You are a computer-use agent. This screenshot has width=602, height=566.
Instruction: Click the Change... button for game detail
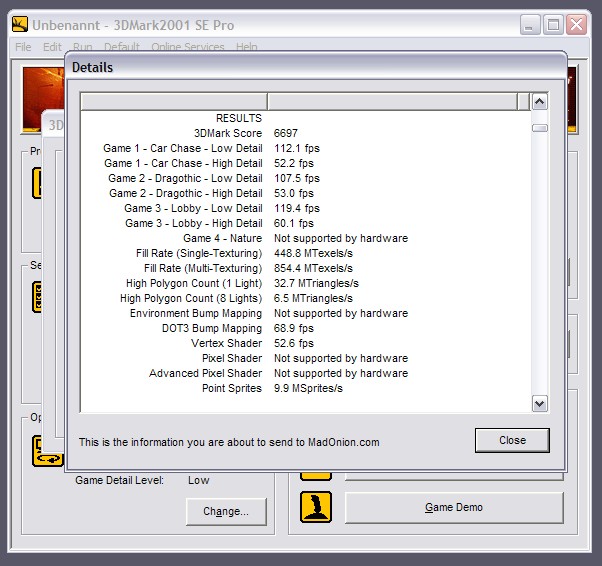(226, 511)
